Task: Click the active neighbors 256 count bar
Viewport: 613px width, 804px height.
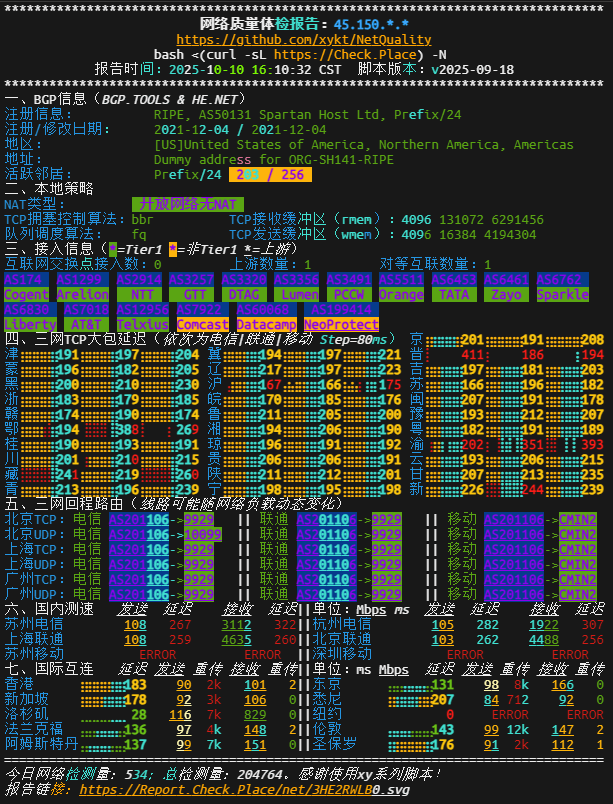Action: pos(270,174)
